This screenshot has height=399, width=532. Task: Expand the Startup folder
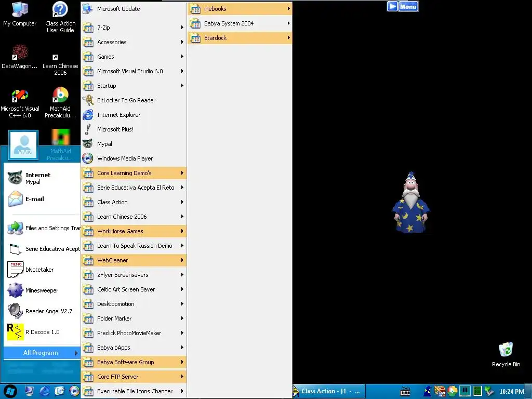[134, 86]
